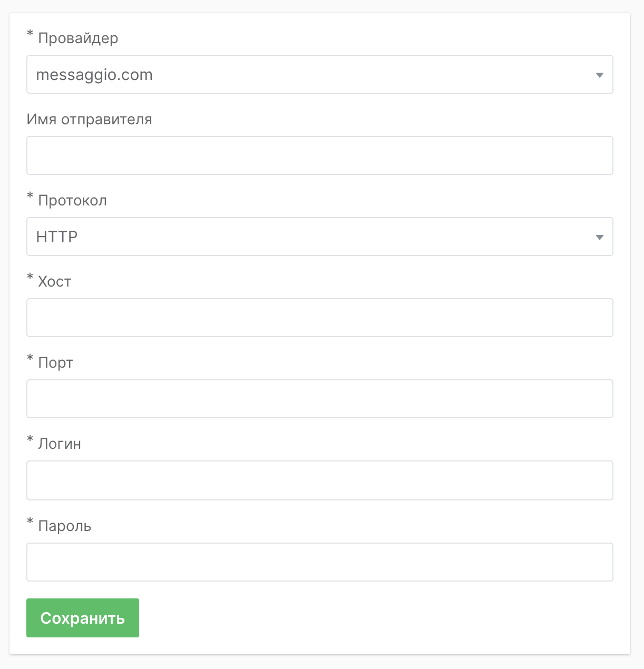This screenshot has height=669, width=644.
Task: Click the required asterisk next to Протокол
Action: pos(30,196)
